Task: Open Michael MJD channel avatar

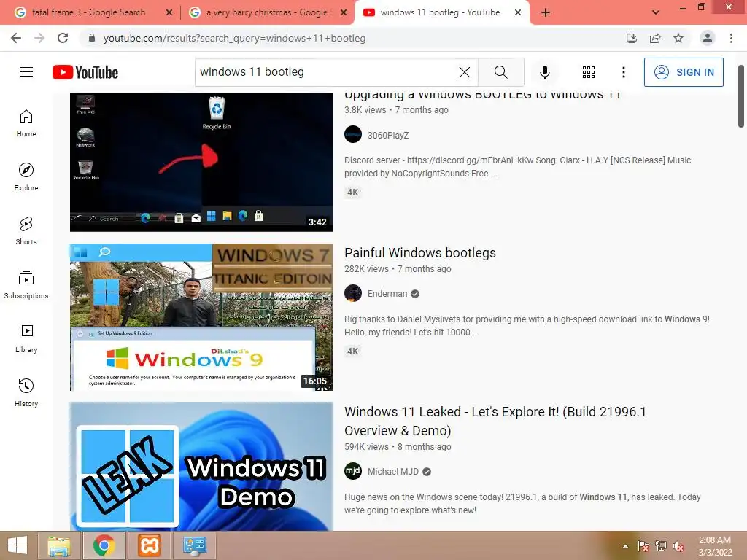Action: click(353, 472)
